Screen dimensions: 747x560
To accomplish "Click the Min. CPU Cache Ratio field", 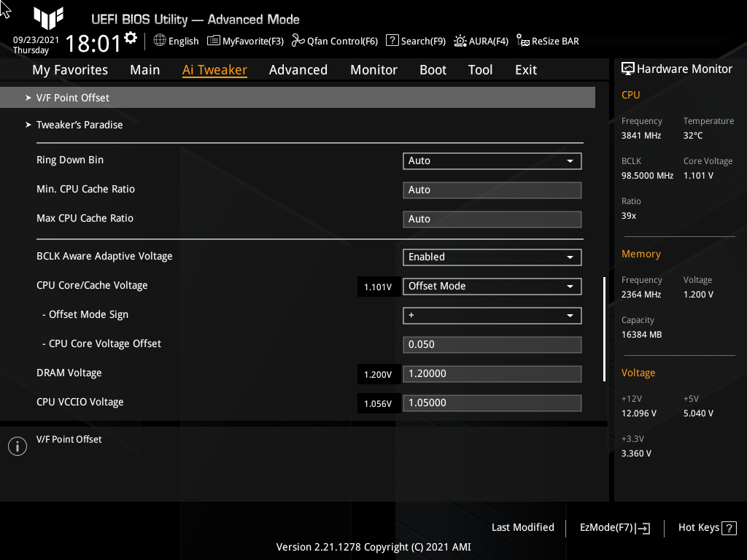I will tap(492, 190).
